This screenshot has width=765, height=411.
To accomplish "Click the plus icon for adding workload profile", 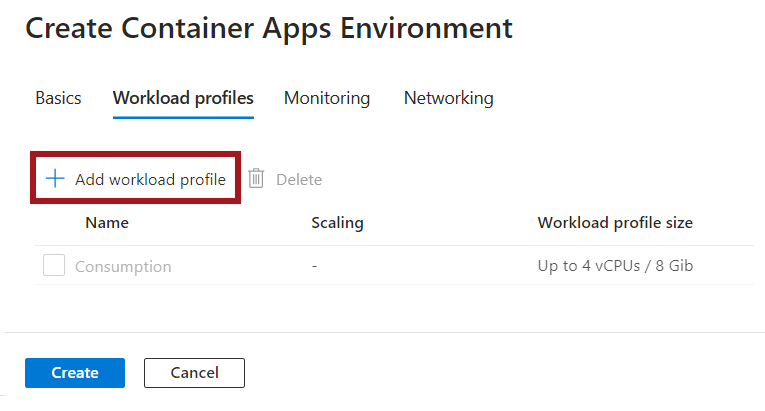I will click(x=55, y=179).
